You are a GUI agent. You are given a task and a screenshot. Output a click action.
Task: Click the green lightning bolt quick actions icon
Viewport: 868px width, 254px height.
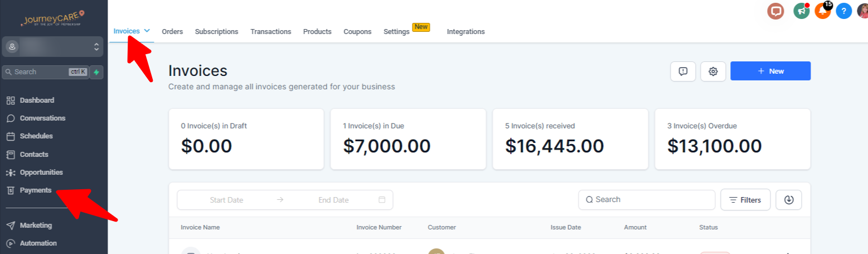[x=96, y=72]
